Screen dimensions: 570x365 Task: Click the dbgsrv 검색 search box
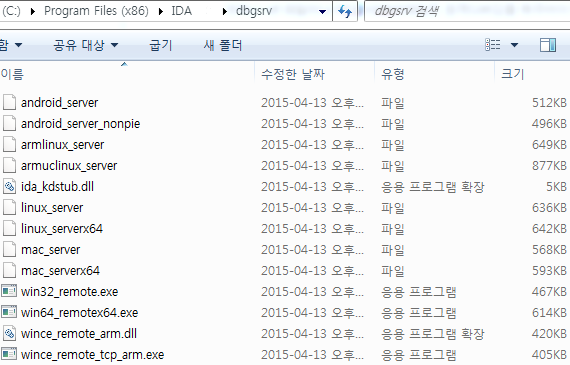tap(467, 11)
